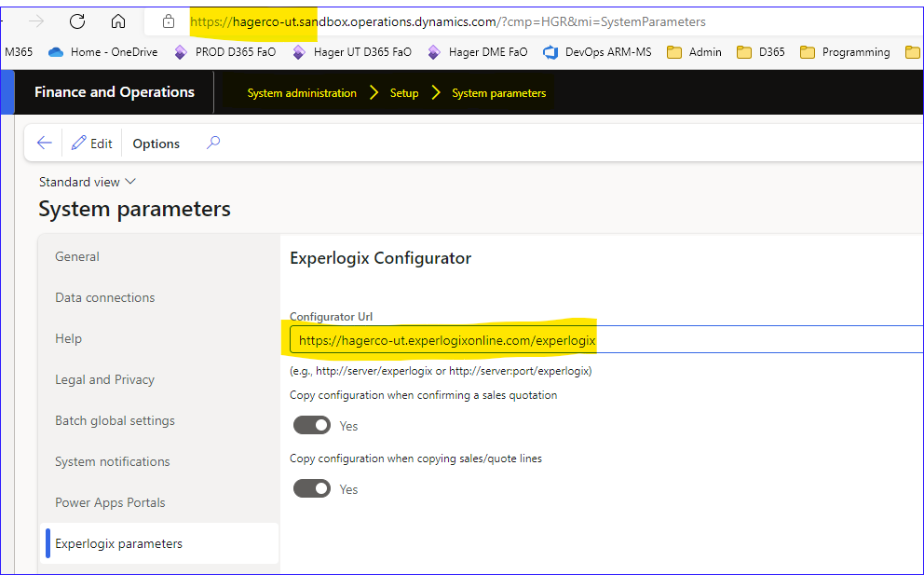Image resolution: width=924 pixels, height=575 pixels.
Task: Click the search magnifier in action pane
Action: click(x=213, y=143)
